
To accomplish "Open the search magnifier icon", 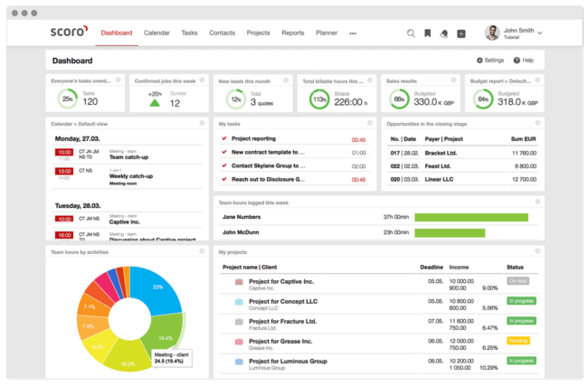I will (x=411, y=33).
